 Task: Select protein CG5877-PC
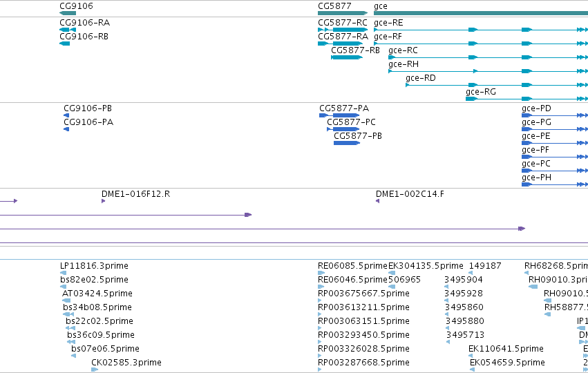[x=352, y=122]
